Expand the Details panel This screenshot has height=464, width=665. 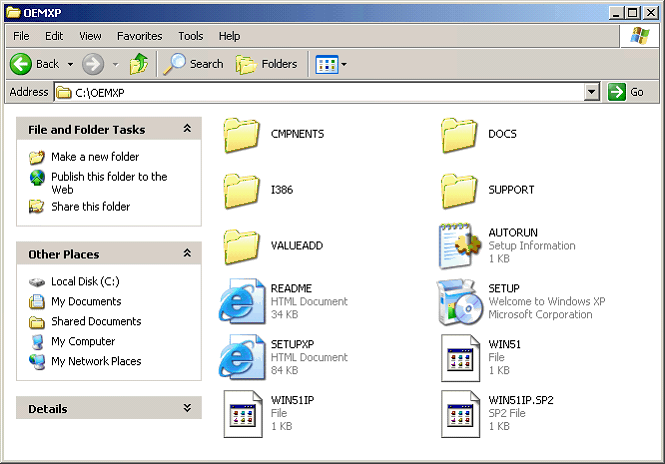tap(187, 408)
